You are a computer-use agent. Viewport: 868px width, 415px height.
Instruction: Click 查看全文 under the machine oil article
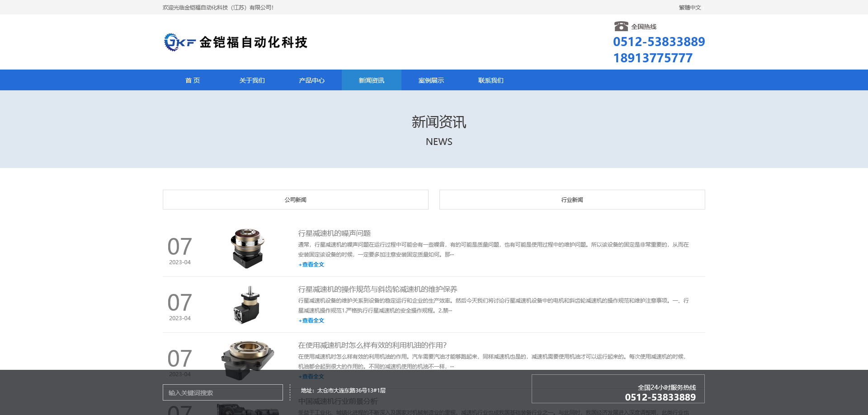[311, 376]
